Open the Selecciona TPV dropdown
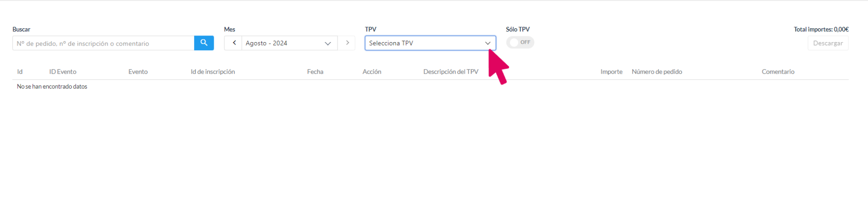 (x=430, y=43)
